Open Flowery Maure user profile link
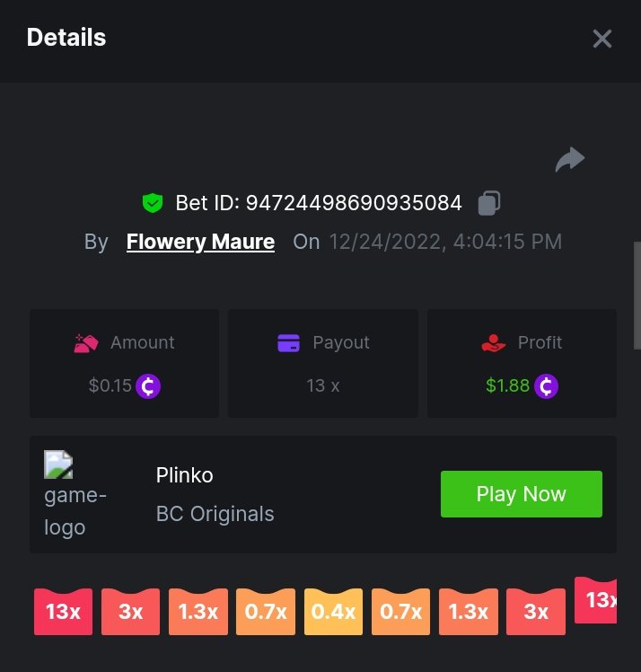 point(200,242)
